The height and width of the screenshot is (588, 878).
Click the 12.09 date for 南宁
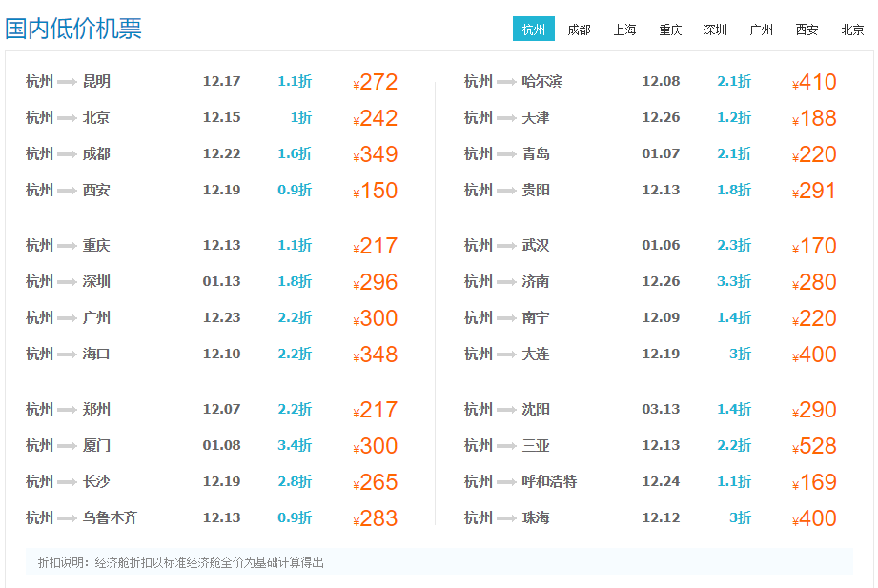pos(661,317)
